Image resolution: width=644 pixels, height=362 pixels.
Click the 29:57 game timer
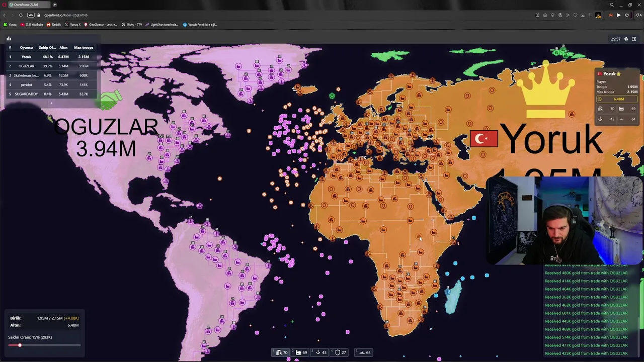point(615,39)
